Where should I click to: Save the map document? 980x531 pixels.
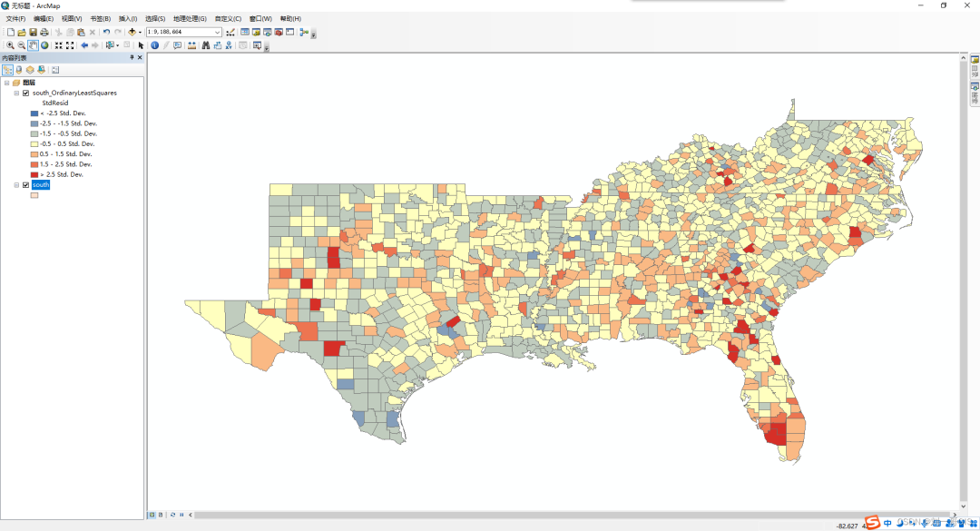click(x=34, y=32)
